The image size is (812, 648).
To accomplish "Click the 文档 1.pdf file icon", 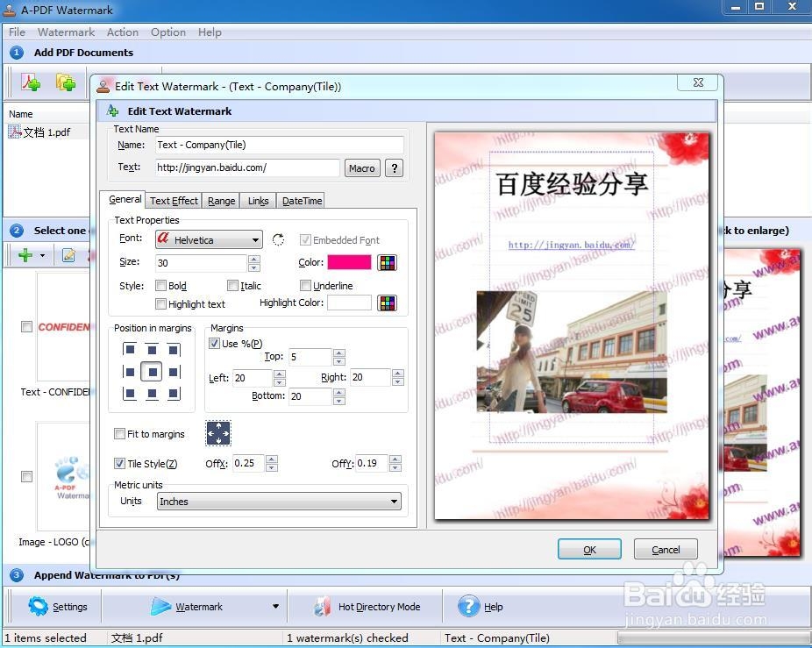I will [x=15, y=132].
